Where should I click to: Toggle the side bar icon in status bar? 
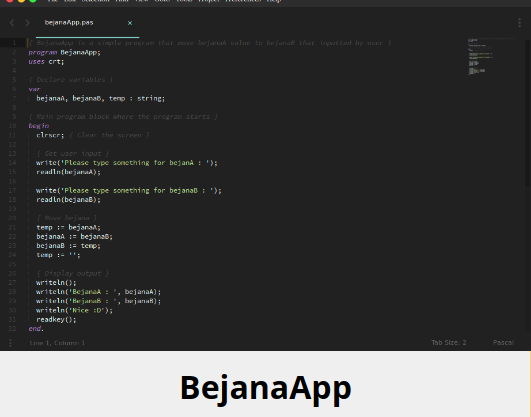[x=10, y=343]
